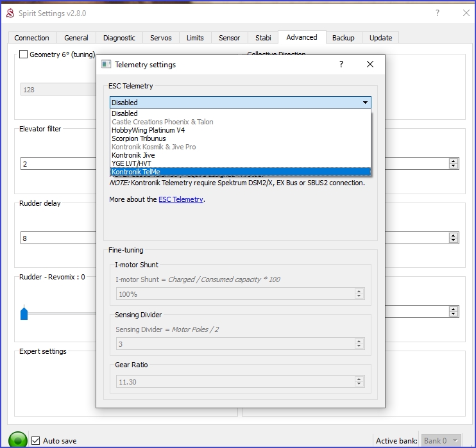Viewport: 476px width, 448px height.
Task: Click the Spirit Settings app logo icon
Action: [x=10, y=13]
